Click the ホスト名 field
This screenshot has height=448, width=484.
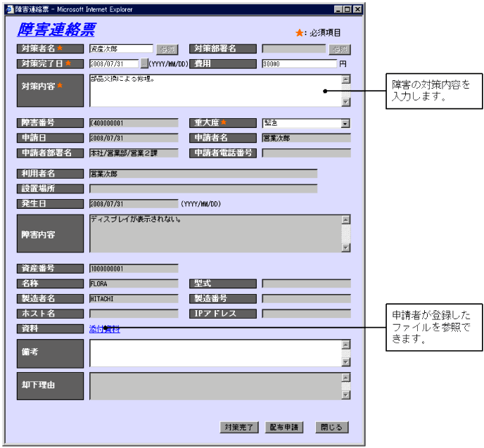[x=134, y=314]
